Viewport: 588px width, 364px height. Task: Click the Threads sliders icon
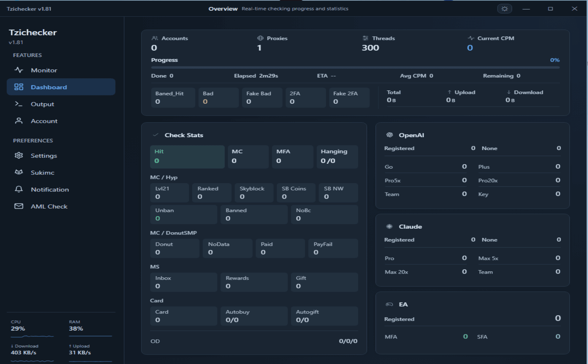365,38
